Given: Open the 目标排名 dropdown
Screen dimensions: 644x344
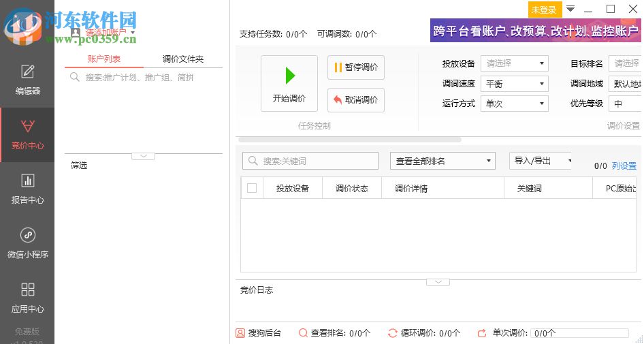Looking at the screenshot, I should 625,63.
